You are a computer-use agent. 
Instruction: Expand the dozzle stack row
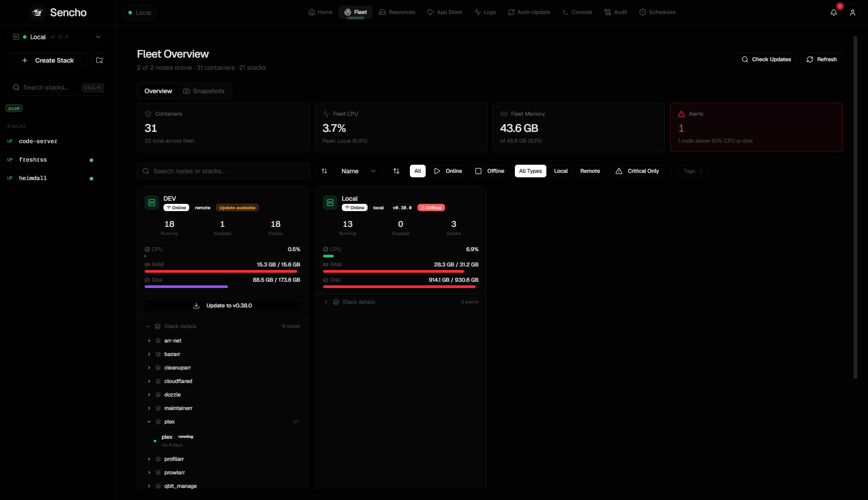(x=223, y=395)
